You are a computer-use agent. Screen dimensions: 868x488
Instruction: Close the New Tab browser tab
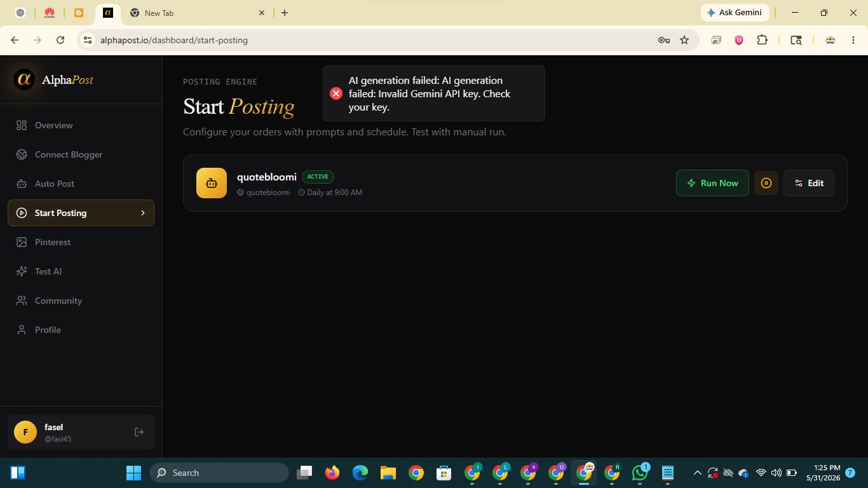coord(262,13)
